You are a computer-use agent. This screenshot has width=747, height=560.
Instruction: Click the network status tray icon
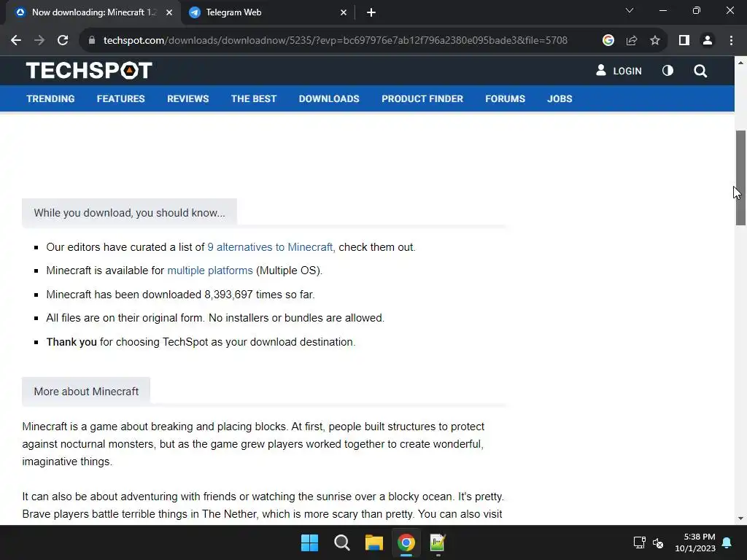pos(639,542)
